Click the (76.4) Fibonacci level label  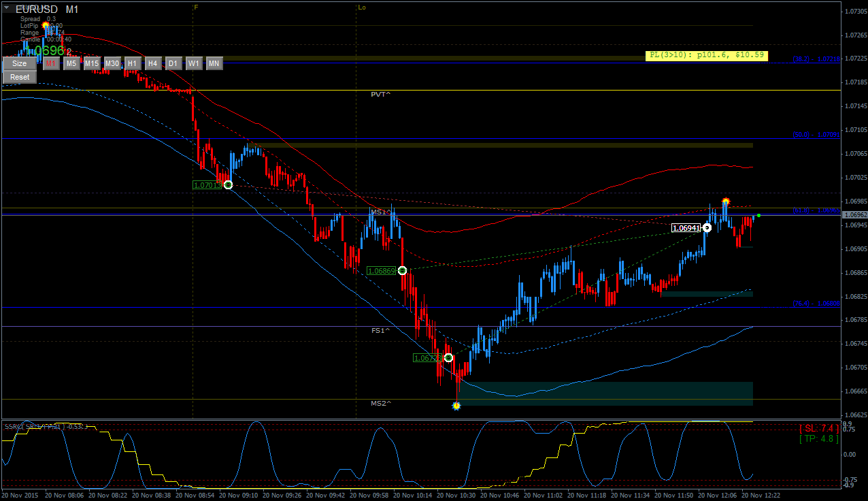tap(816, 304)
